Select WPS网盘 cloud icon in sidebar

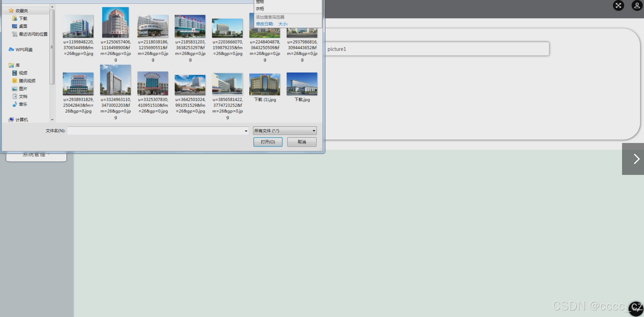click(11, 50)
